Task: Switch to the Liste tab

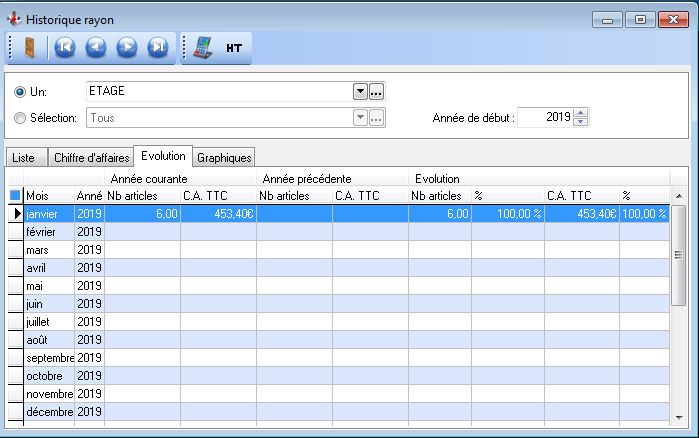Action: pos(24,157)
